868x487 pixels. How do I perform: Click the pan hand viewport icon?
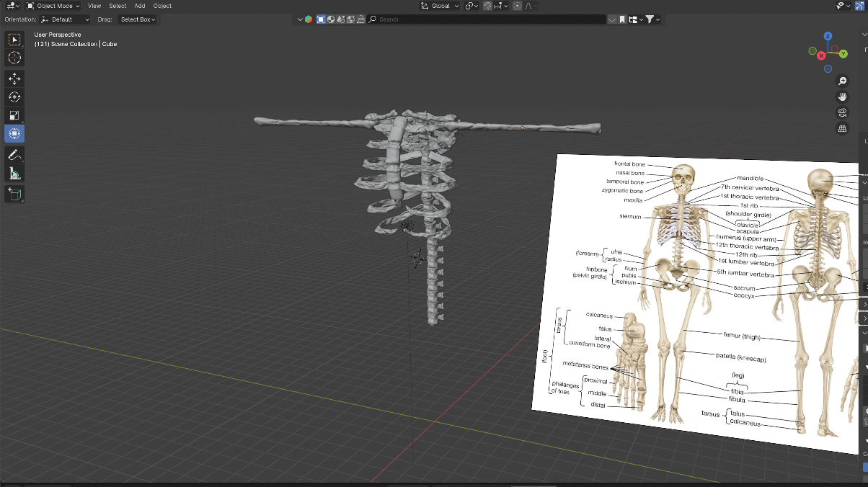click(x=842, y=97)
